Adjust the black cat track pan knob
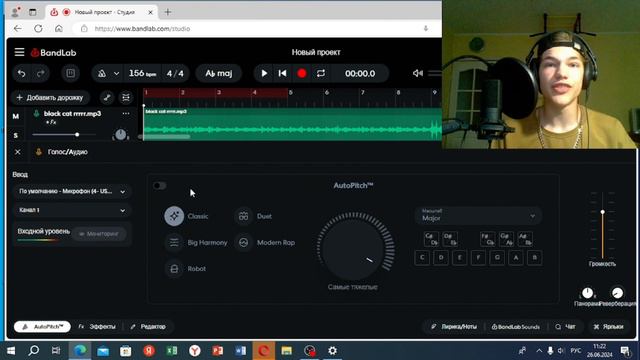This screenshot has width=640, height=360. coord(120,134)
